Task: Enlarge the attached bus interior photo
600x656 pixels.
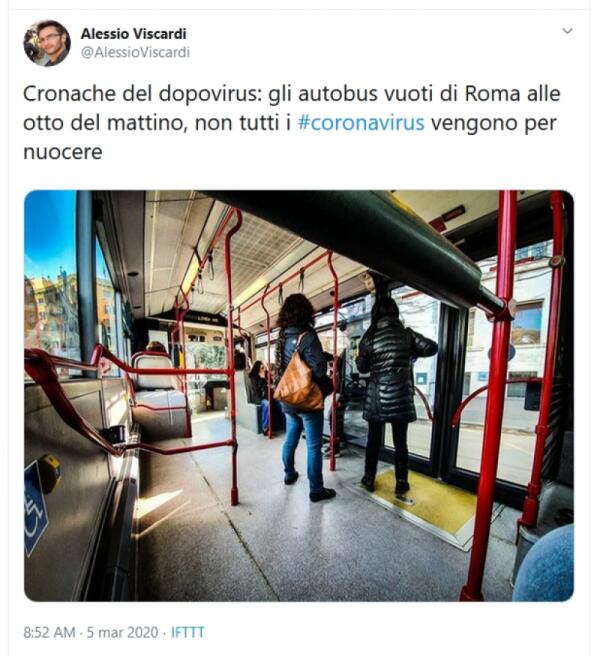Action: 299,396
